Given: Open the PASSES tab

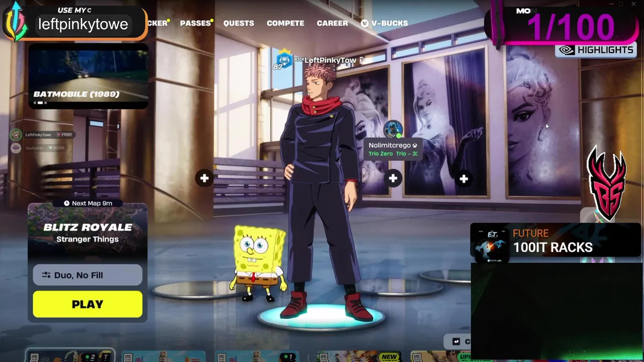Looking at the screenshot, I should 195,23.
